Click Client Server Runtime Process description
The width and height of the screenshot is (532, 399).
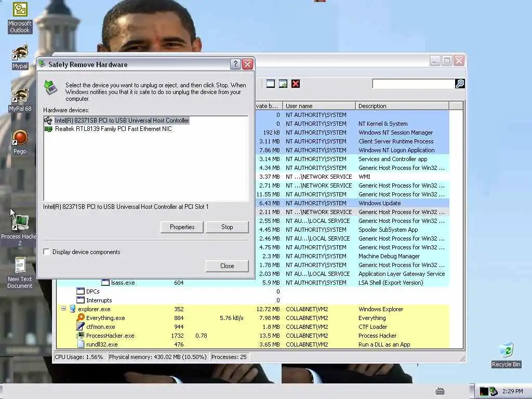point(395,141)
